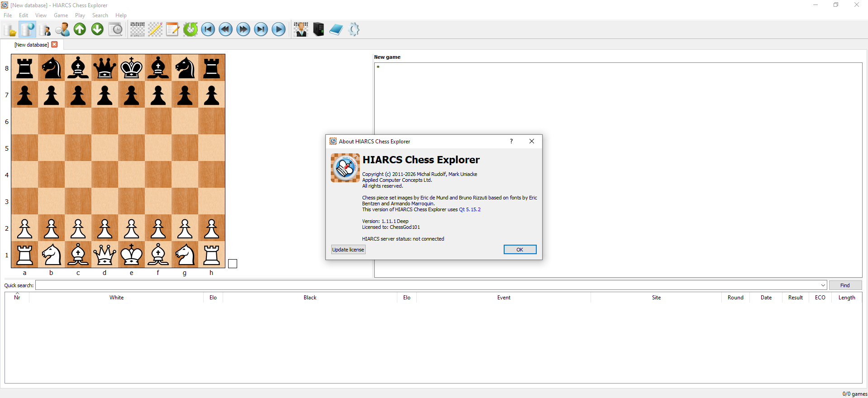Click into the Quick search field
The image size is (868, 398).
pos(428,285)
